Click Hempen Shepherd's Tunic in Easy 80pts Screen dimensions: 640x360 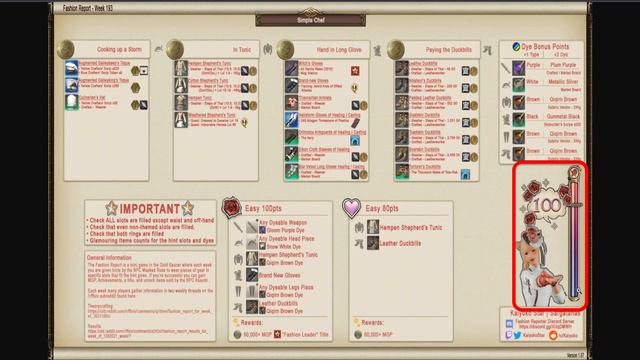(411, 228)
